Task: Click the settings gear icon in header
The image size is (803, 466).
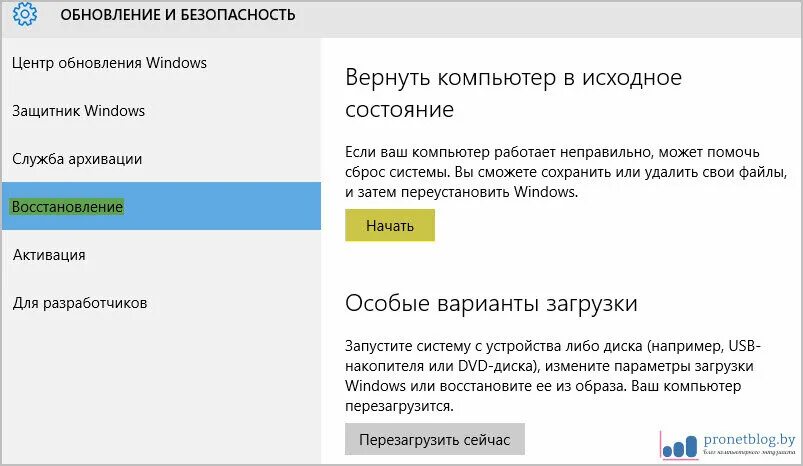Action: [x=25, y=14]
